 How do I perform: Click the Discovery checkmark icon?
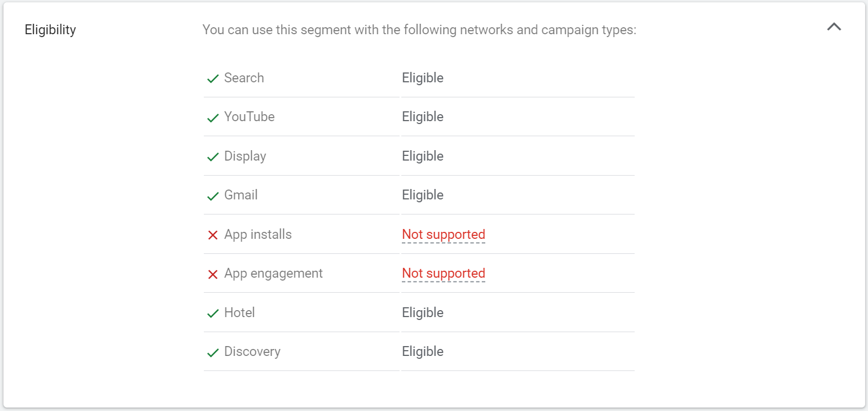tap(213, 352)
